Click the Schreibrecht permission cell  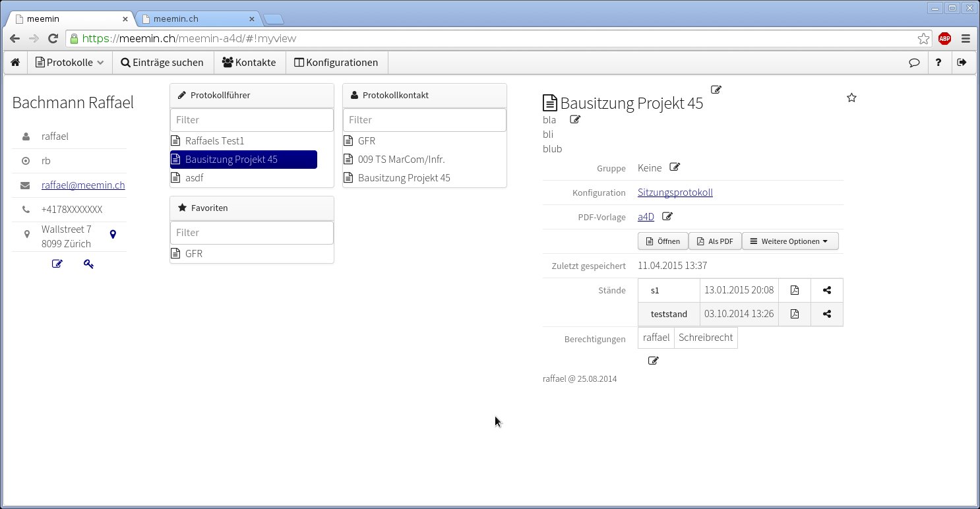(x=706, y=338)
